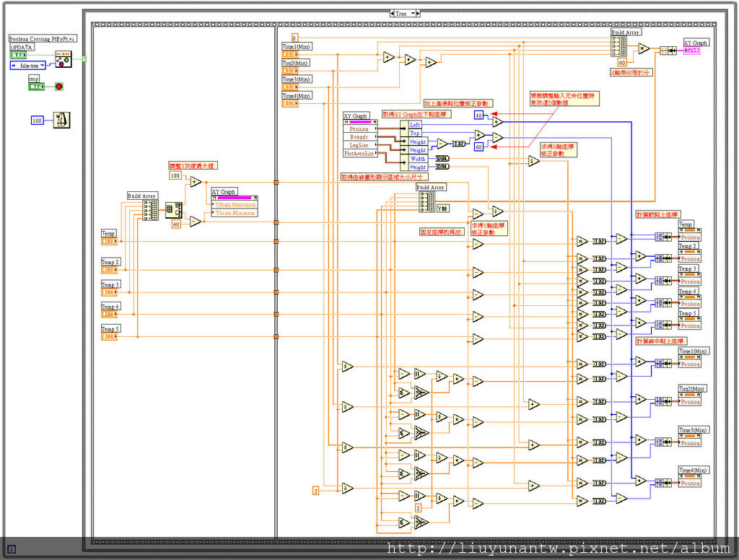Click the previous case arrow on case selector
The width and height of the screenshot is (739, 560).
click(392, 14)
